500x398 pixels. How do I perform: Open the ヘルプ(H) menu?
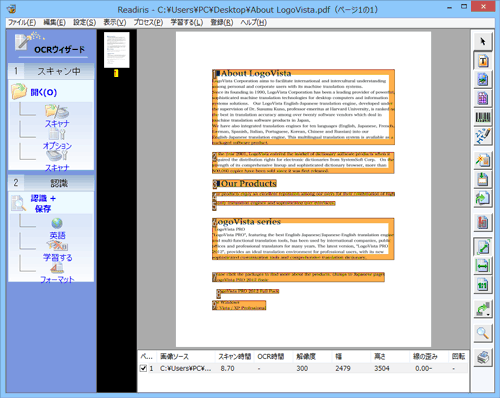click(254, 22)
